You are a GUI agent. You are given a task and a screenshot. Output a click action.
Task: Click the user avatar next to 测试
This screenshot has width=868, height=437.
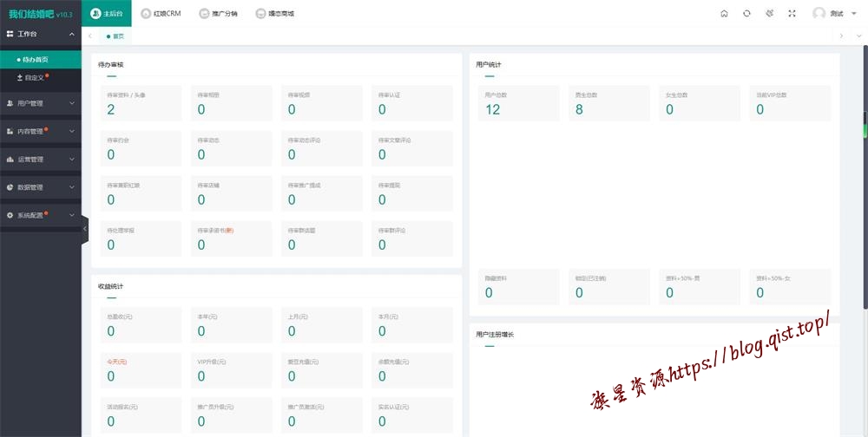[x=819, y=14]
